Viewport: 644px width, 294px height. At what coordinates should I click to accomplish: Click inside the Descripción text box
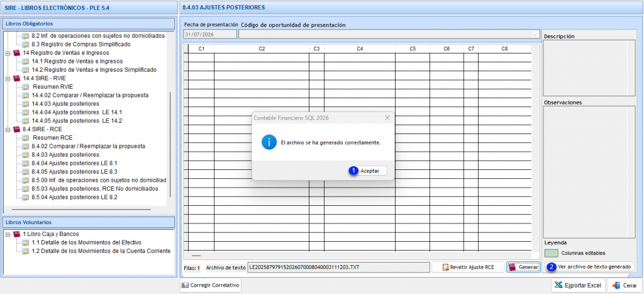click(589, 68)
